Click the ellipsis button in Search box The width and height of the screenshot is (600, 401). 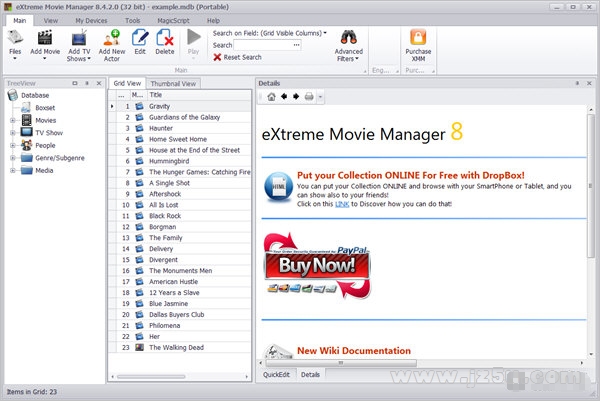tap(297, 45)
